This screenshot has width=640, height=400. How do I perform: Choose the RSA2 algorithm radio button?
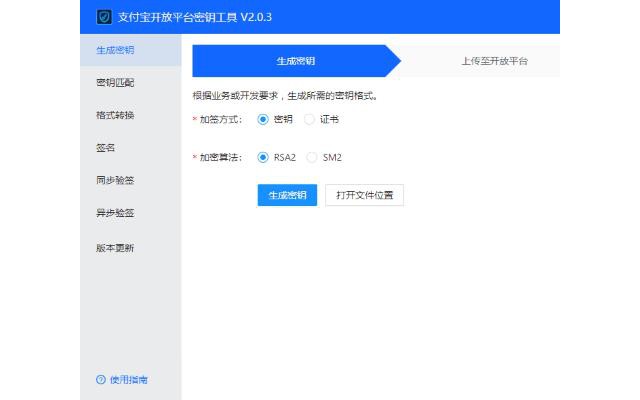[x=263, y=157]
